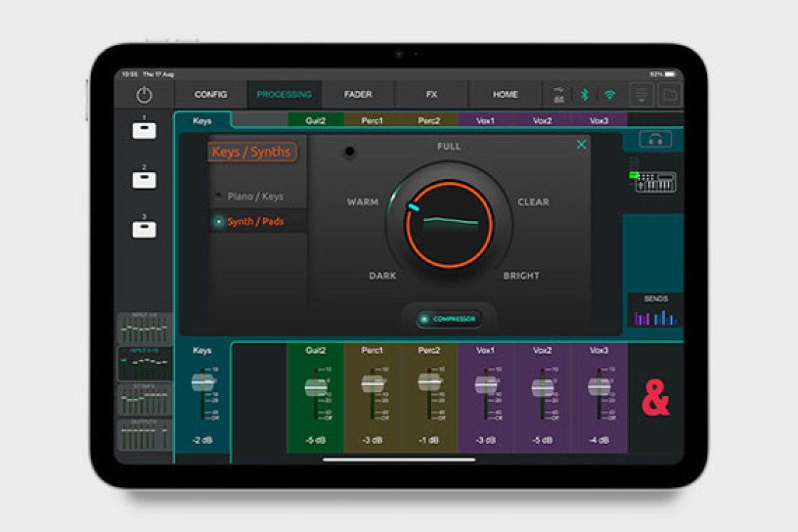Toggle the Compressor on or off
This screenshot has height=532, width=798.
pyautogui.click(x=449, y=319)
